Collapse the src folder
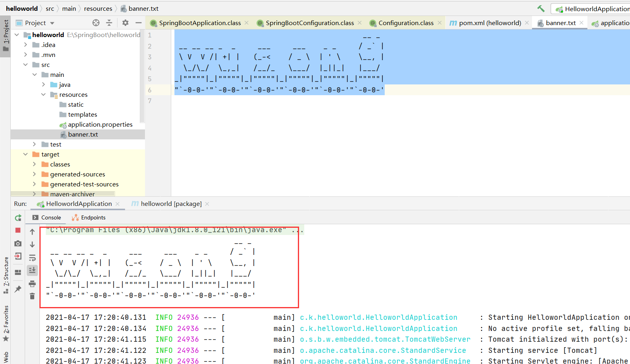This screenshot has width=630, height=364. (x=25, y=65)
